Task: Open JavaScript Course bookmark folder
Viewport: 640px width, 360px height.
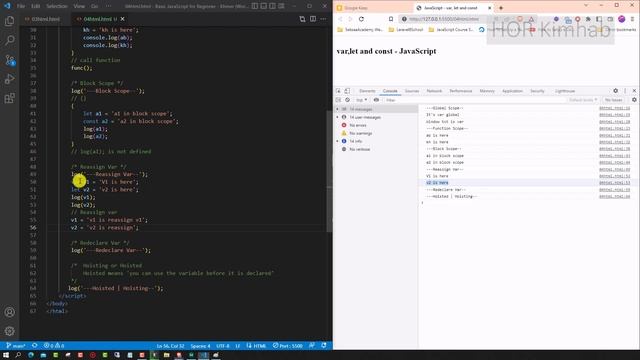Action: (x=451, y=29)
